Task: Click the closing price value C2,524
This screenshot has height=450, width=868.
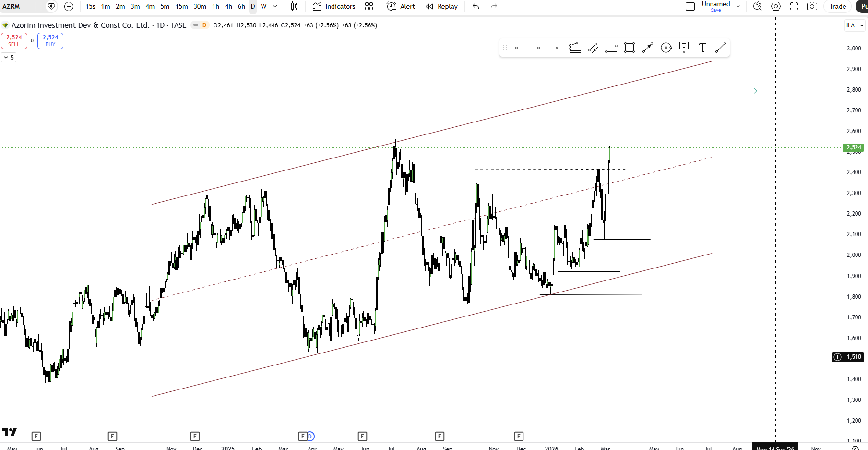Action: coord(291,25)
